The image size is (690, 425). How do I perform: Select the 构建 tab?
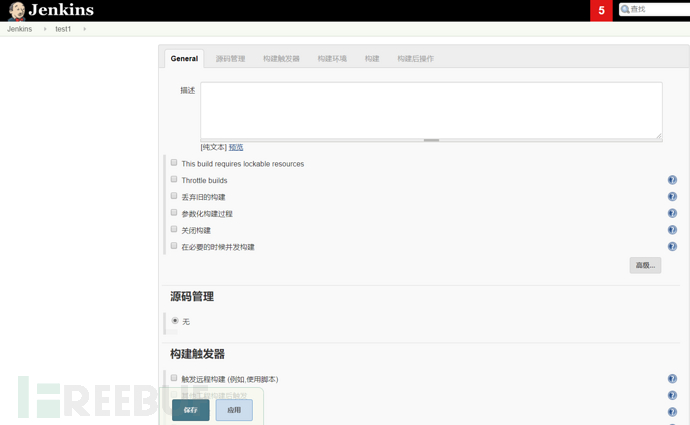372,59
